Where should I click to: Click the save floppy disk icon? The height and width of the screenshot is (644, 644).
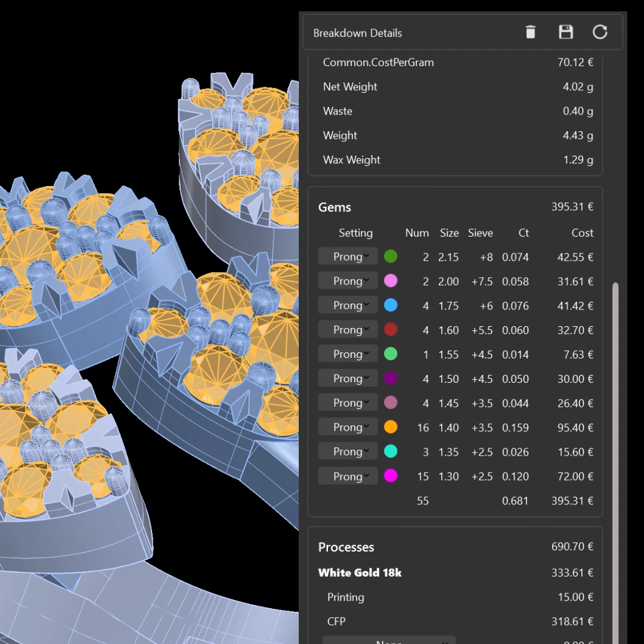click(x=565, y=32)
